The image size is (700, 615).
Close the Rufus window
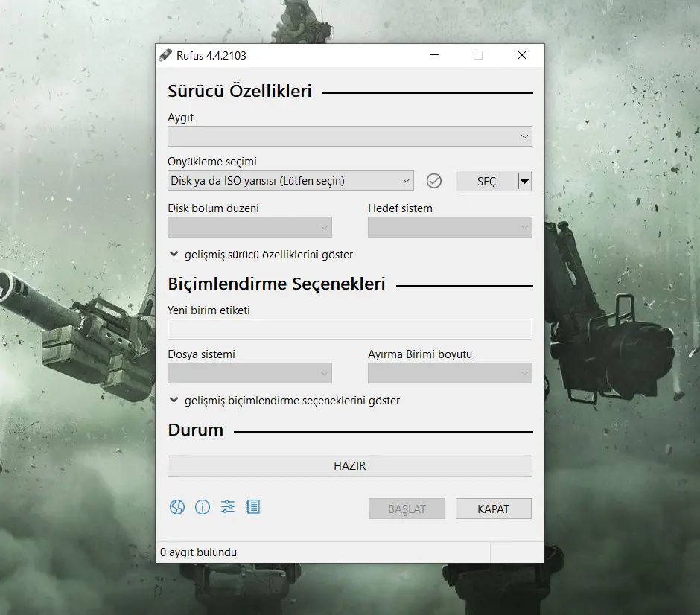click(x=522, y=55)
